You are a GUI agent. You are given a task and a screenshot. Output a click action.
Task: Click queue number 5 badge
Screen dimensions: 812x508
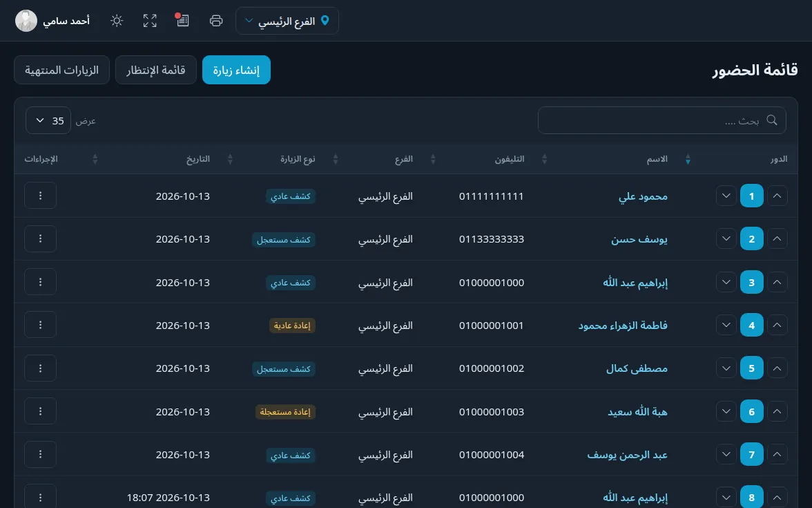tap(751, 368)
